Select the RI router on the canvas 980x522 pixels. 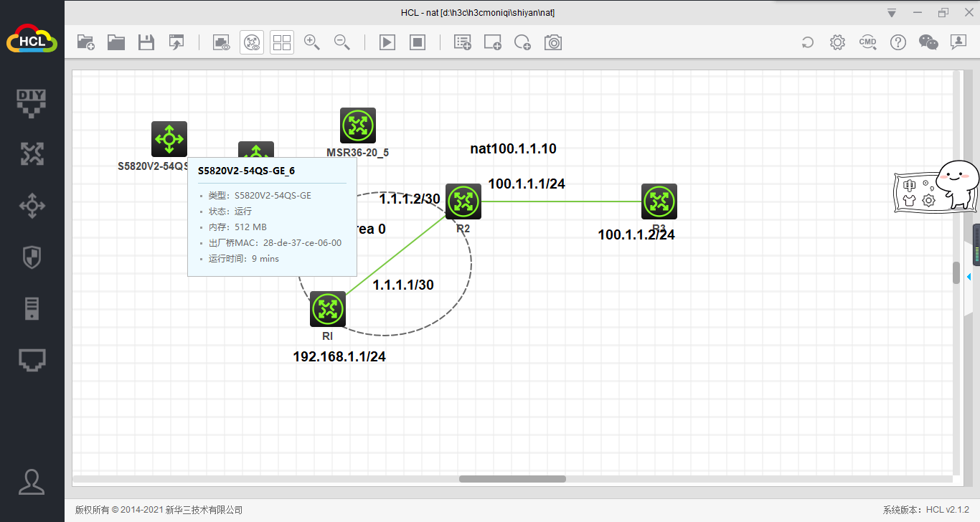[x=328, y=309]
